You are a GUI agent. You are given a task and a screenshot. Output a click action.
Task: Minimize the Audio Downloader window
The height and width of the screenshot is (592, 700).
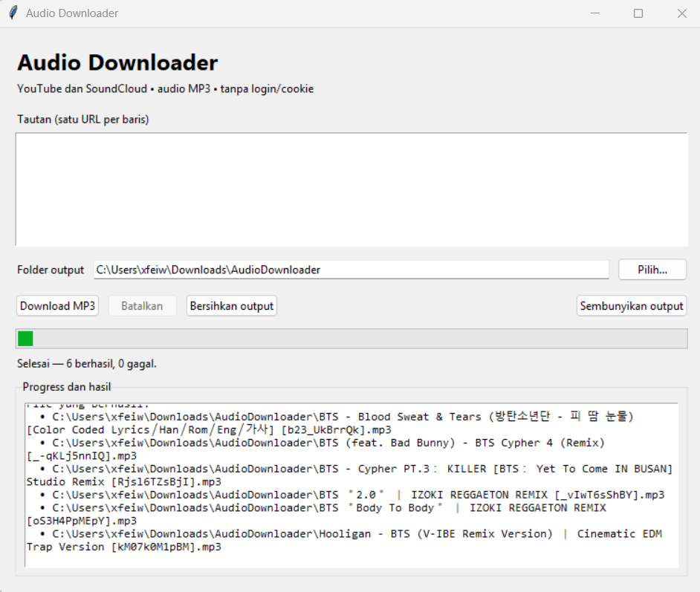tap(595, 13)
